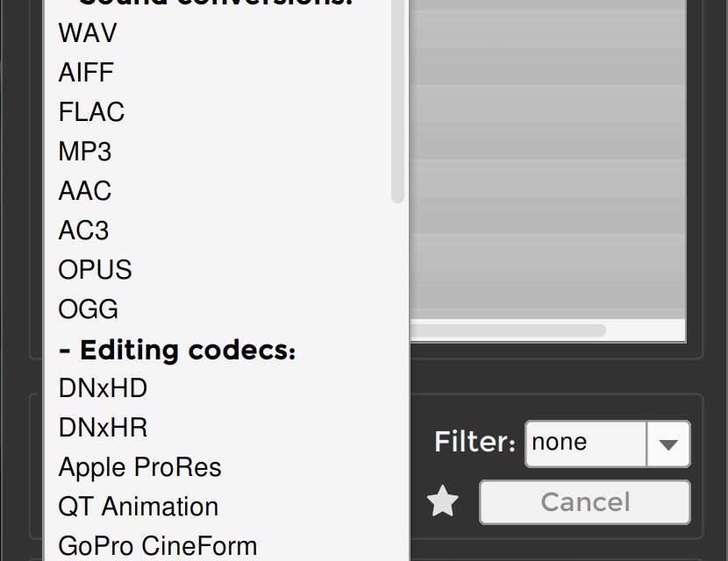Choose GoPro CineForm codec
The height and width of the screenshot is (561, 728).
pos(157,546)
